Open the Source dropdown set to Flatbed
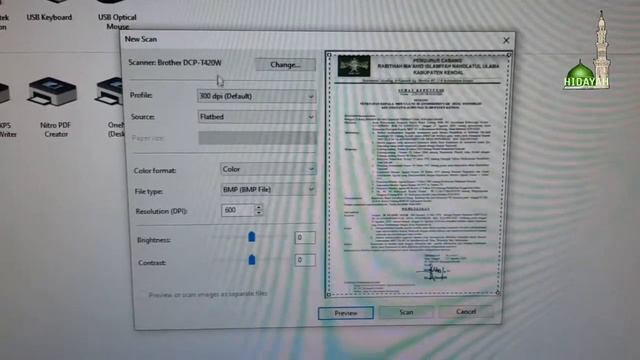Viewport: 640px width, 360px height. pos(256,117)
